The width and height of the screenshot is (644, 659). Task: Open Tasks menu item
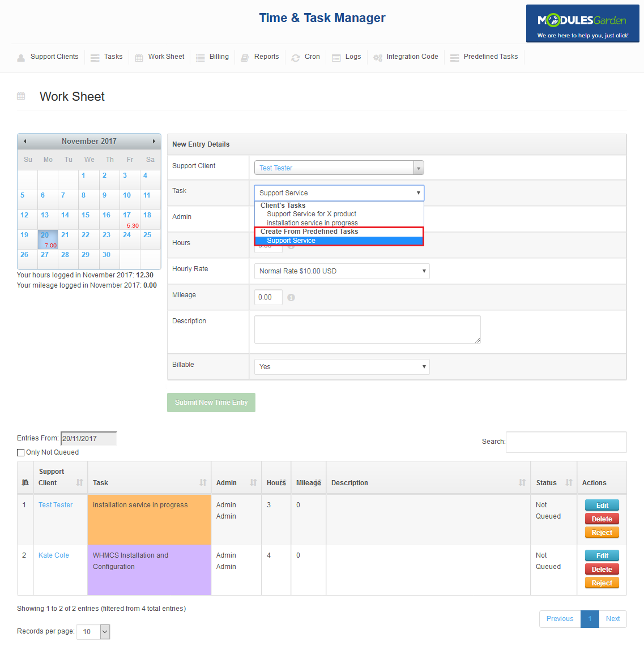point(113,57)
